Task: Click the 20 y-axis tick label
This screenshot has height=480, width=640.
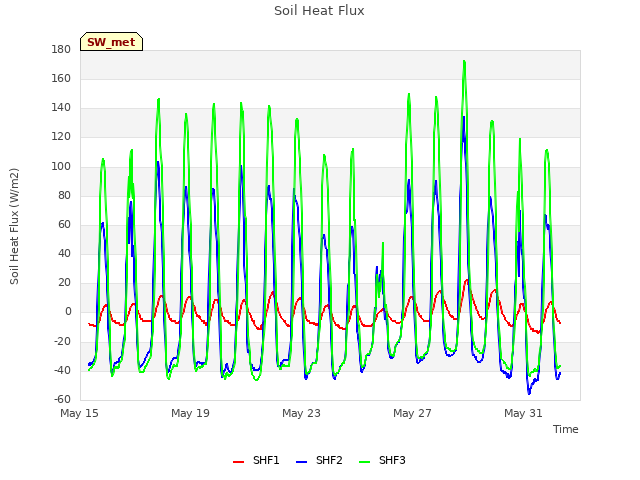Action: coord(65,282)
